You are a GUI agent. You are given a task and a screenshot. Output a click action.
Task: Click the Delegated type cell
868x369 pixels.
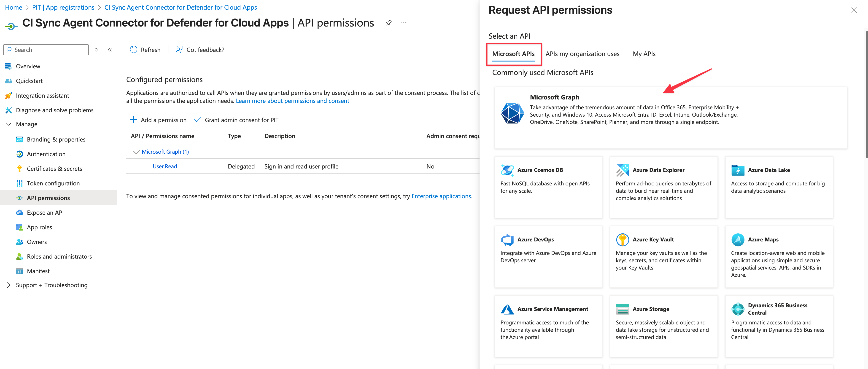point(241,166)
